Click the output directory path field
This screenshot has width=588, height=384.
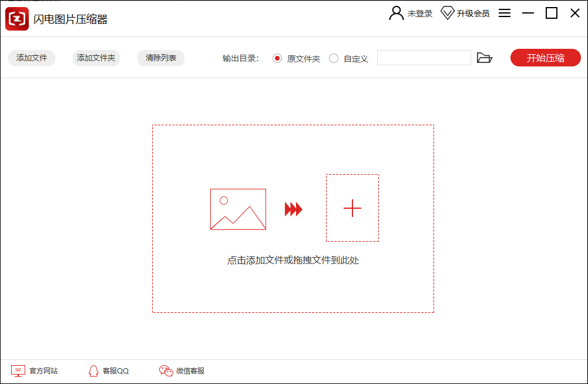tap(424, 58)
